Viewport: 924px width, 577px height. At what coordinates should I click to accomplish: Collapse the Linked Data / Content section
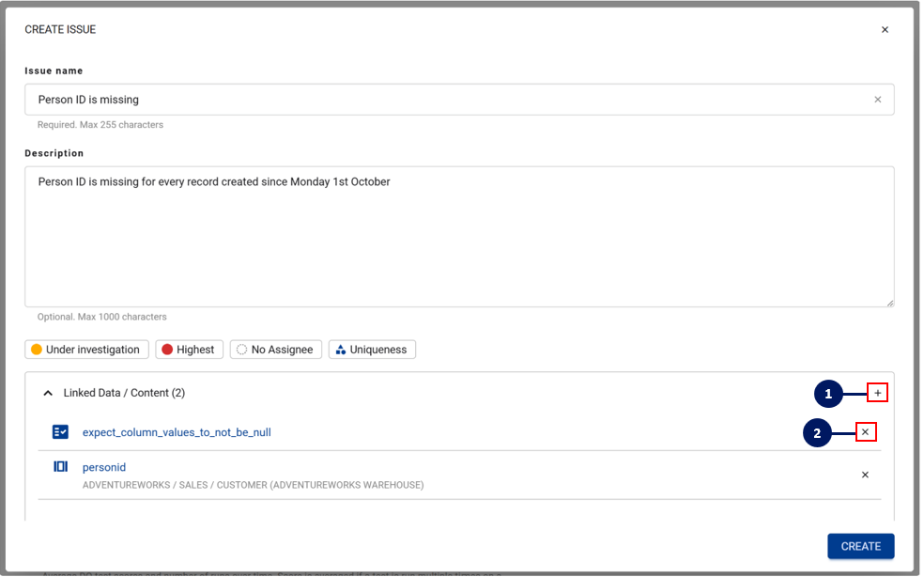coord(48,393)
